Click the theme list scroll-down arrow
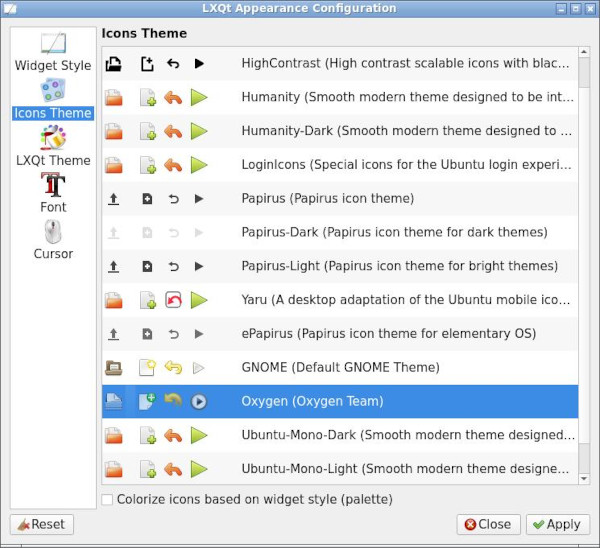 [584, 478]
